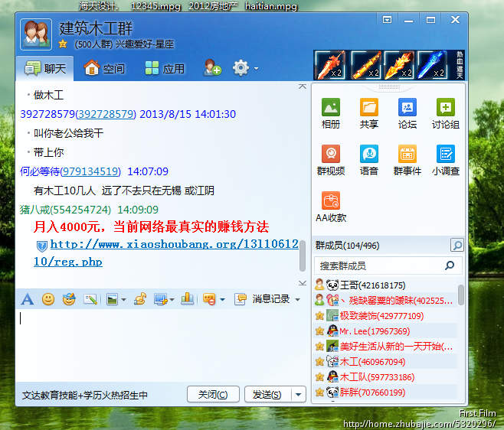Click the link security shield icon
504x430 pixels.
click(x=42, y=246)
